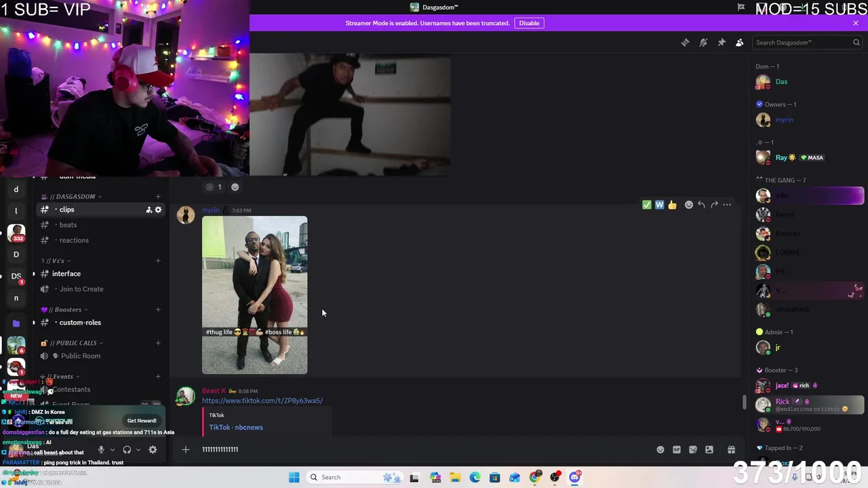Click the plus attachment button in message box

[185, 449]
